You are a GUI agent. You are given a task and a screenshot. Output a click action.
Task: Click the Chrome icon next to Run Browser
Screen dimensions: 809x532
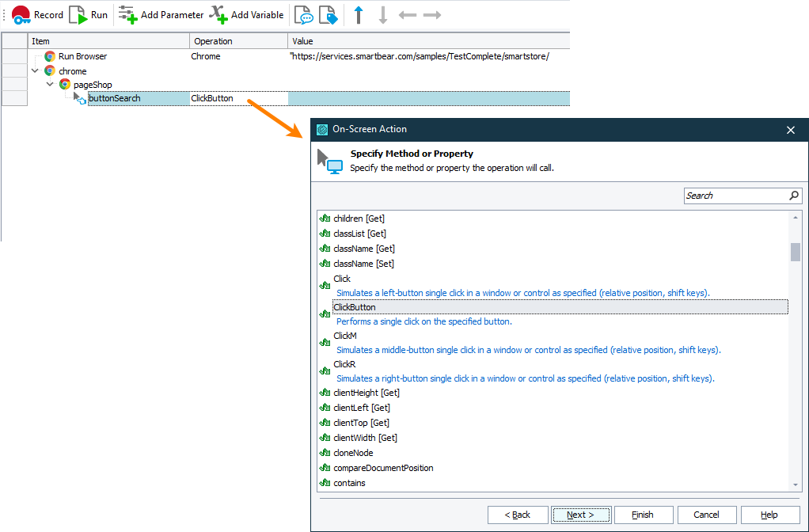coord(50,56)
